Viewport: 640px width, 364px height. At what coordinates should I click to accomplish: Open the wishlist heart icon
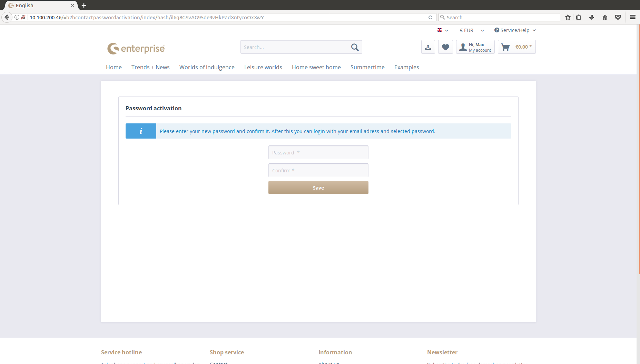tap(445, 47)
